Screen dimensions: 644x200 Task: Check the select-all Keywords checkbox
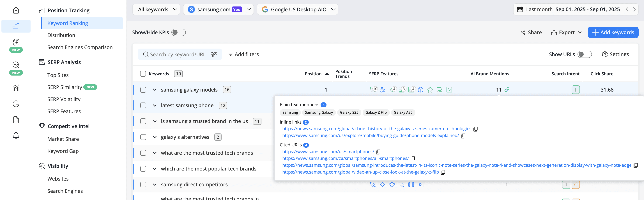(x=143, y=74)
